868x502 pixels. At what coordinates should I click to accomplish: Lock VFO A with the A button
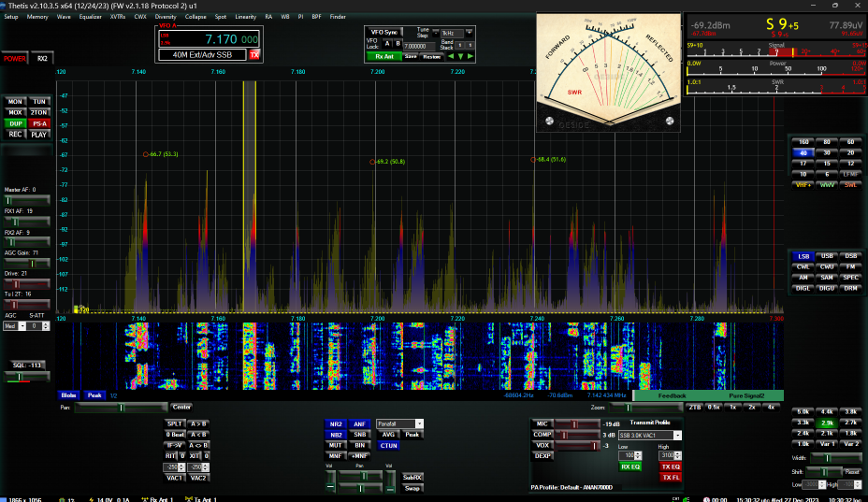click(x=387, y=44)
